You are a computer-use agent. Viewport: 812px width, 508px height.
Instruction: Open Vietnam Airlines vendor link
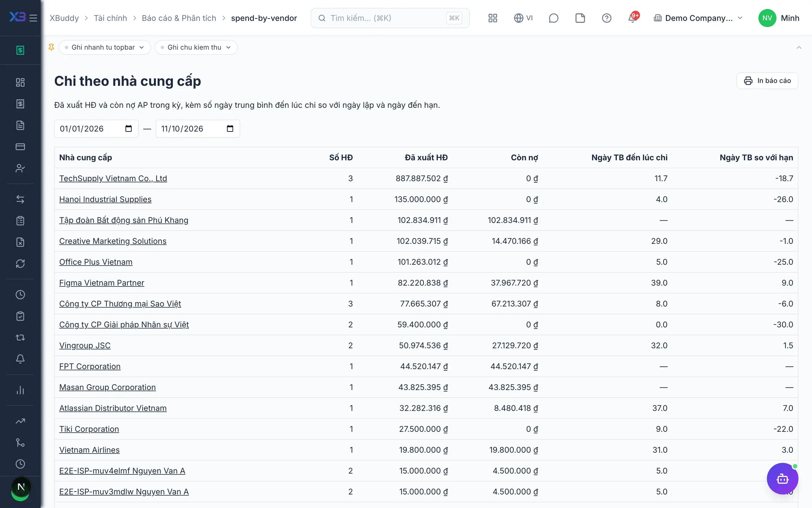point(89,450)
